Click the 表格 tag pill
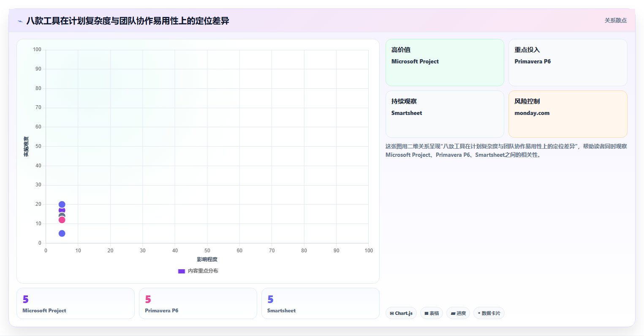 coord(432,313)
